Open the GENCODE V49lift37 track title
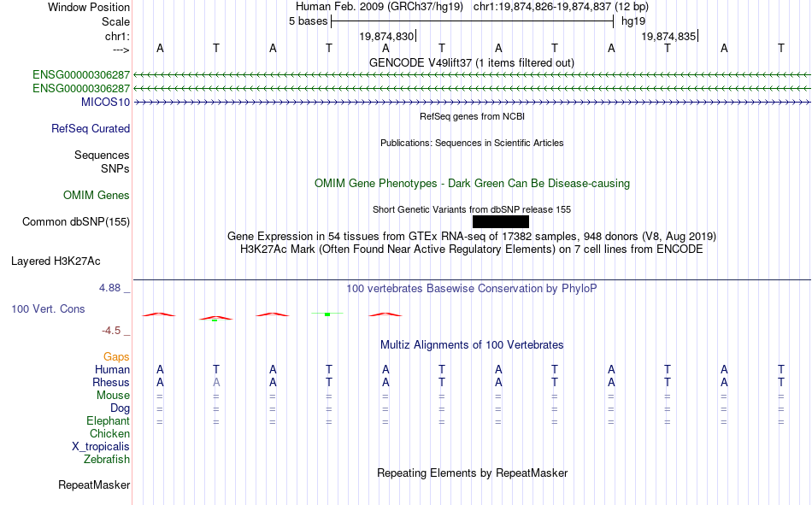 [471, 62]
